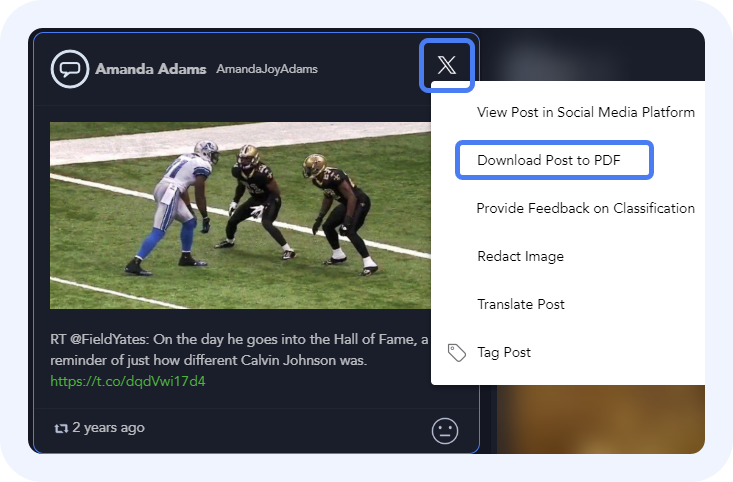Click the tag icon beside Tag Post
This screenshot has height=482, width=733.
click(456, 353)
